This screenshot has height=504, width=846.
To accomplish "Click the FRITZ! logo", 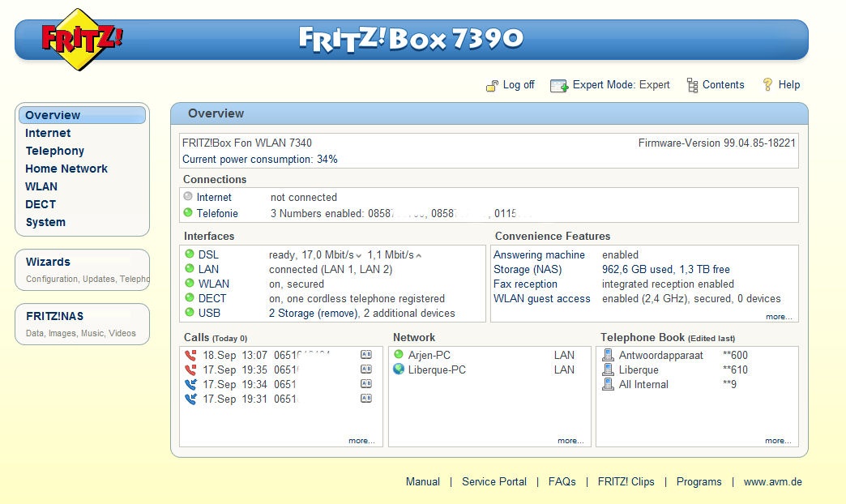I will click(x=82, y=40).
